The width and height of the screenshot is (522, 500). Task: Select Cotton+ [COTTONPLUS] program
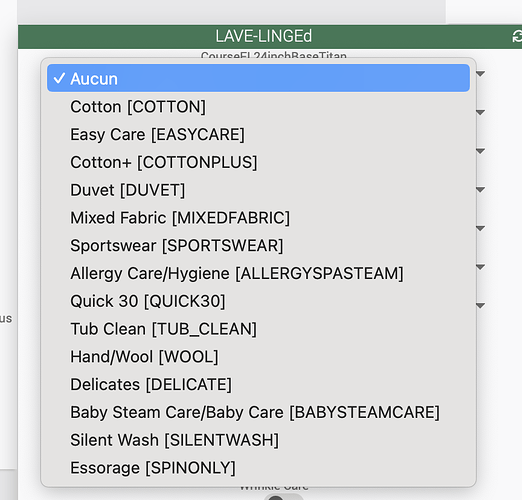(258, 162)
